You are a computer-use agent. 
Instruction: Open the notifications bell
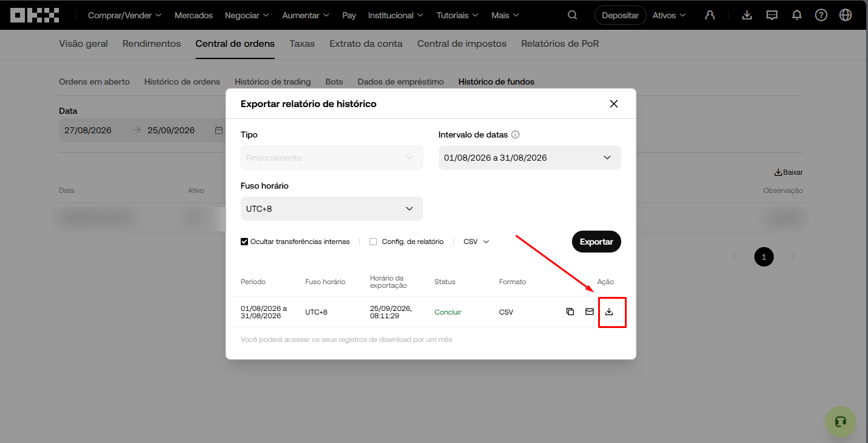(x=797, y=15)
